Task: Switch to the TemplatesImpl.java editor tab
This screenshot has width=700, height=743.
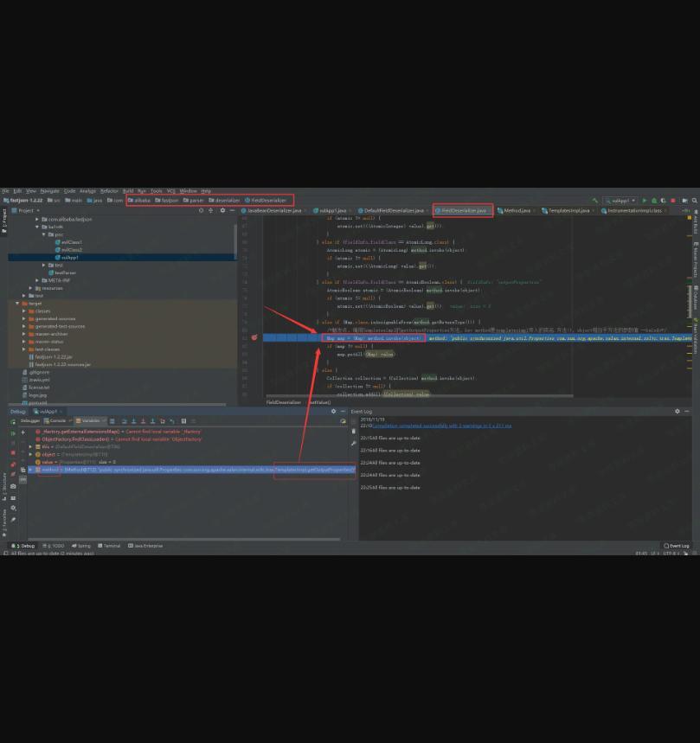Action: pos(568,210)
